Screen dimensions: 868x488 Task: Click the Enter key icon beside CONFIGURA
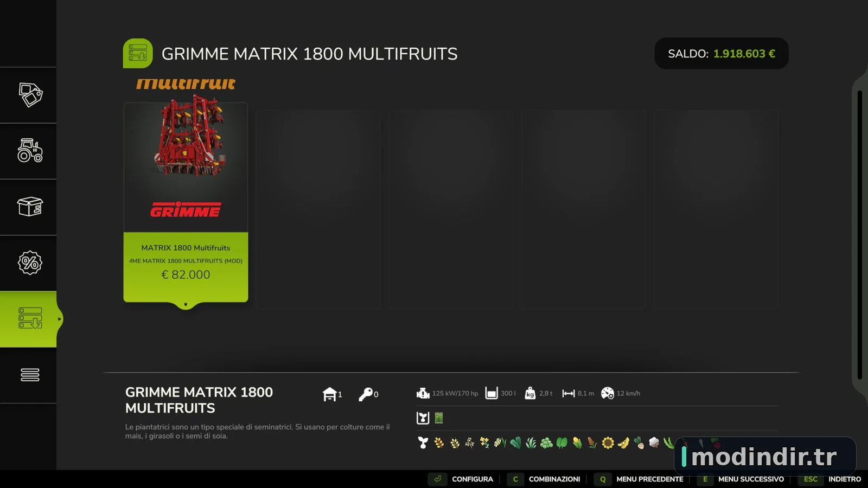pos(437,479)
